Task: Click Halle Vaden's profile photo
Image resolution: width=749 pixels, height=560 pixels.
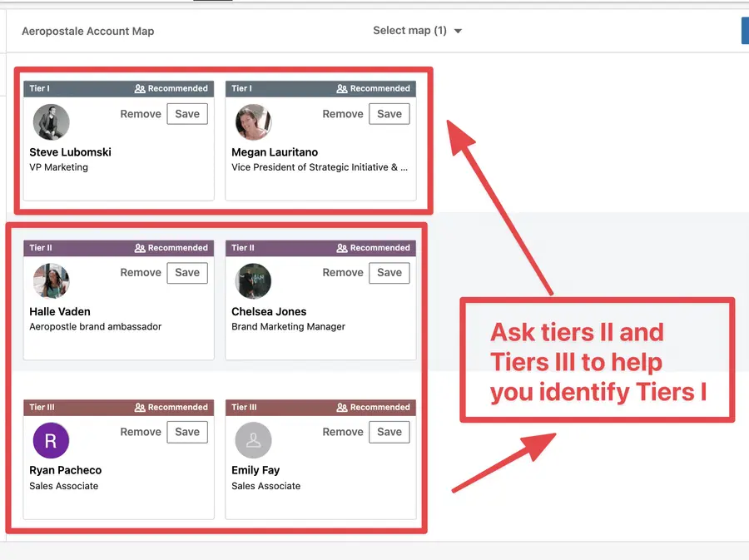Action: [x=51, y=281]
